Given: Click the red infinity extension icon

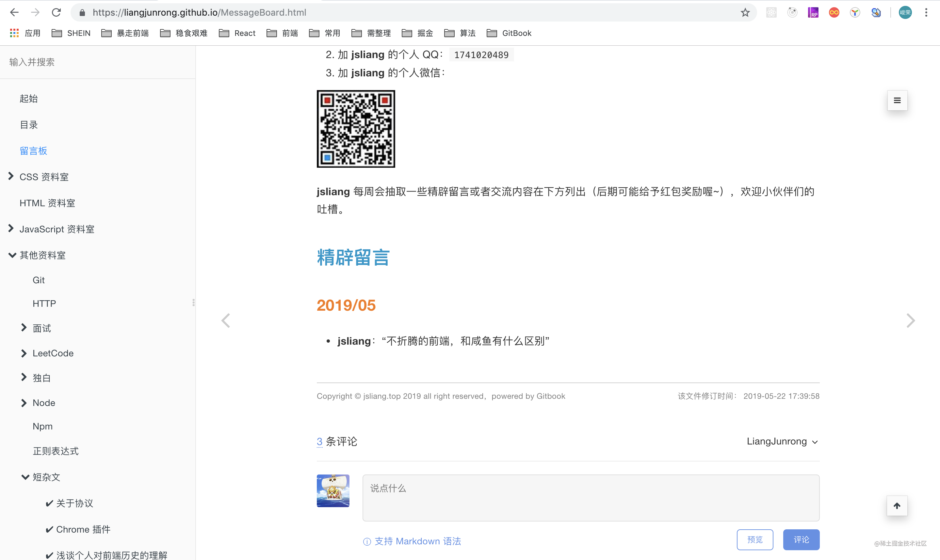Looking at the screenshot, I should pos(834,12).
